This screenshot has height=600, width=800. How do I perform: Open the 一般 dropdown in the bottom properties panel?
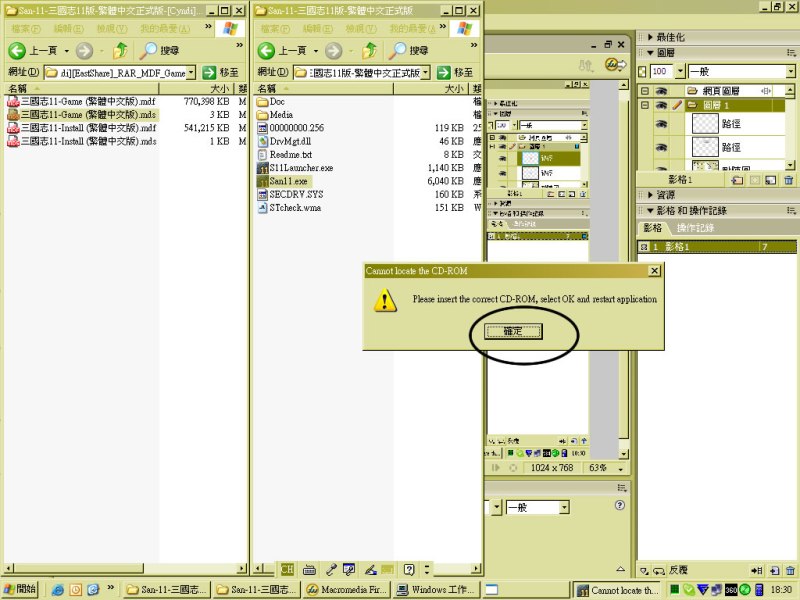(x=564, y=507)
